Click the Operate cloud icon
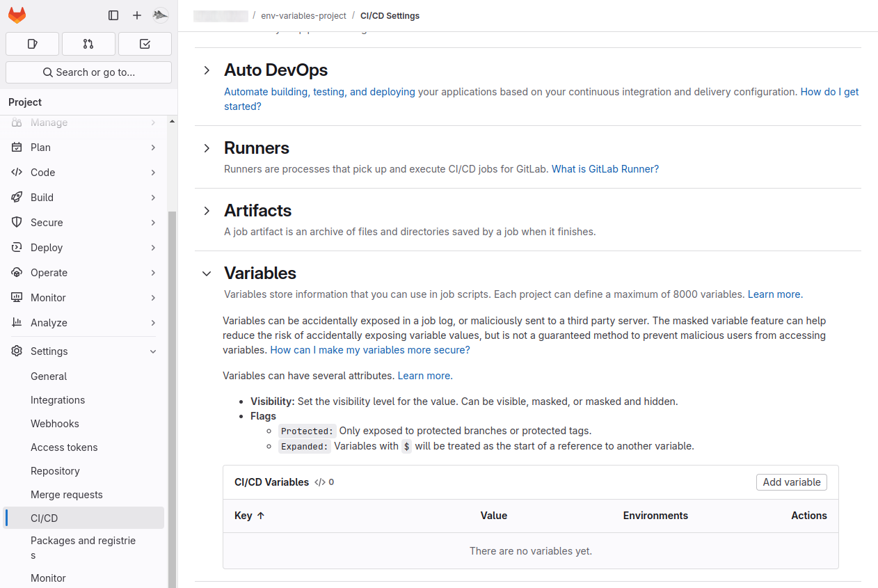The width and height of the screenshot is (878, 588). (17, 273)
